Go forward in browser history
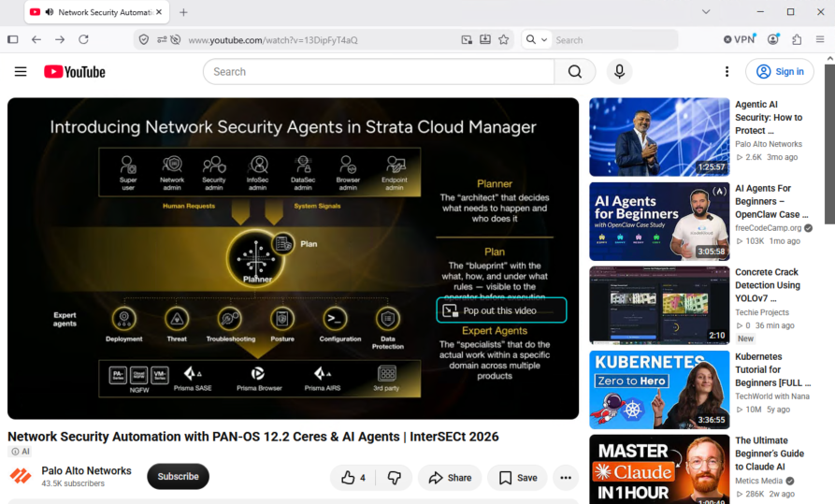Image resolution: width=835 pixels, height=504 pixels. click(60, 39)
